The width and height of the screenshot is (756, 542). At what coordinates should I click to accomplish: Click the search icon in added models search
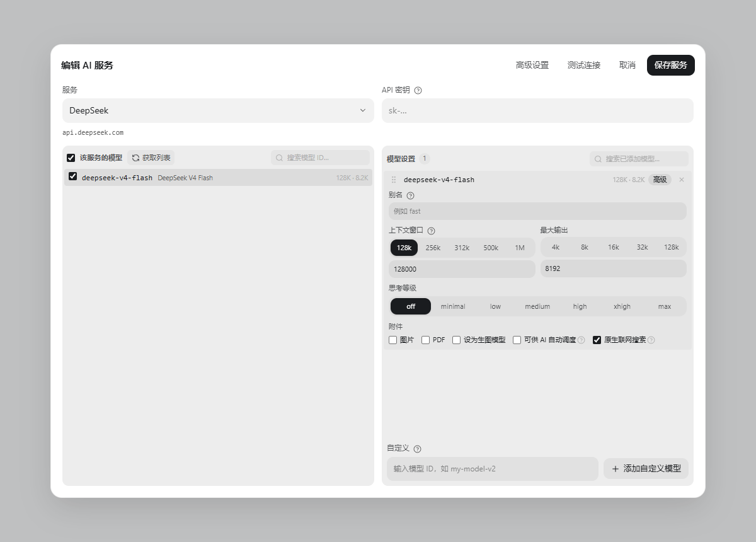click(x=598, y=159)
